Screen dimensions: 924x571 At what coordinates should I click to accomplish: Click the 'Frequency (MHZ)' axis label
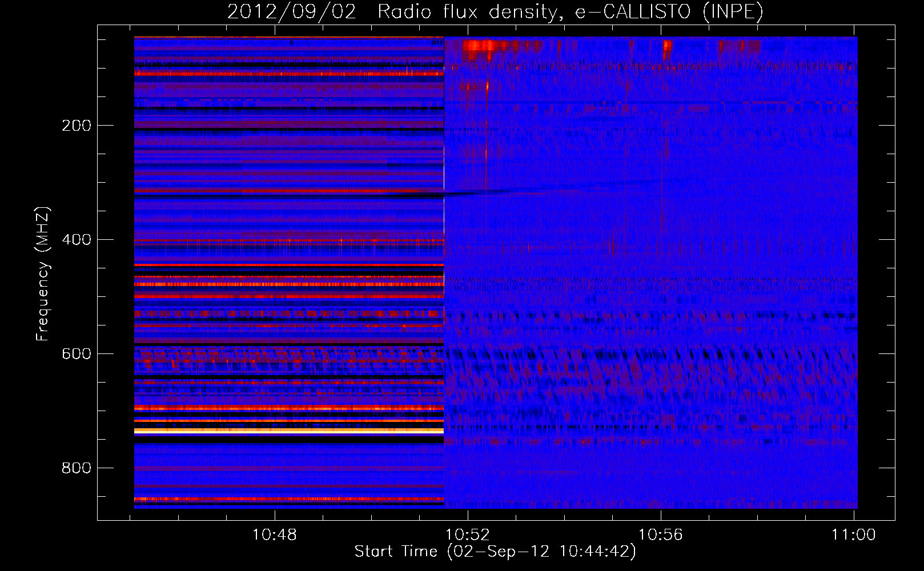(x=43, y=274)
